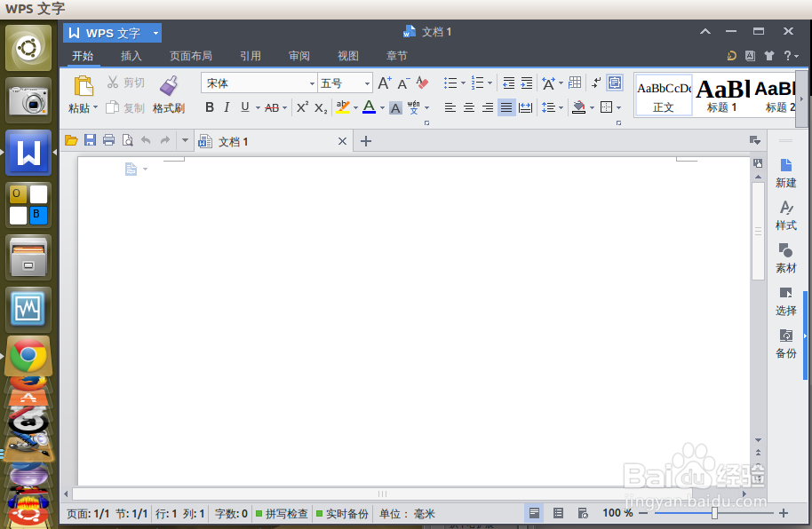Open the font color dropdown arrow

click(x=382, y=107)
